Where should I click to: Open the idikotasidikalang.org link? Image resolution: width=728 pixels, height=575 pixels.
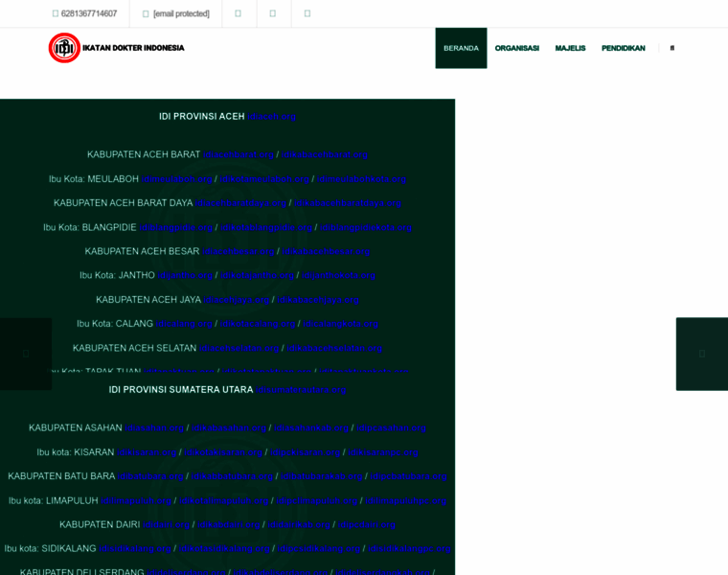click(224, 549)
